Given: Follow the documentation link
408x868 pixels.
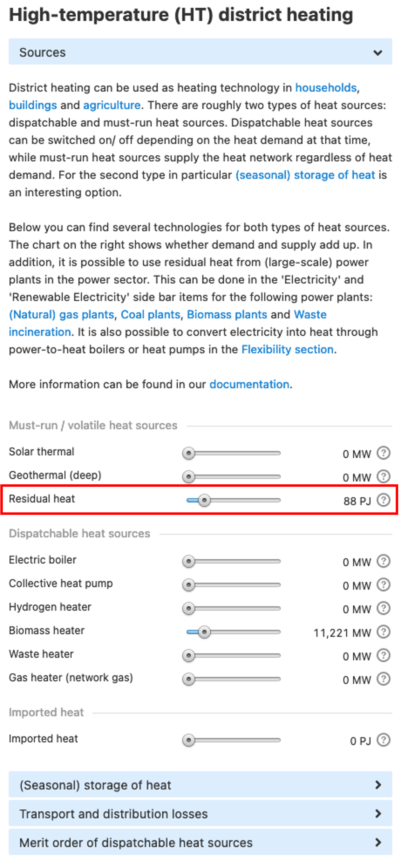Looking at the screenshot, I should tap(249, 384).
